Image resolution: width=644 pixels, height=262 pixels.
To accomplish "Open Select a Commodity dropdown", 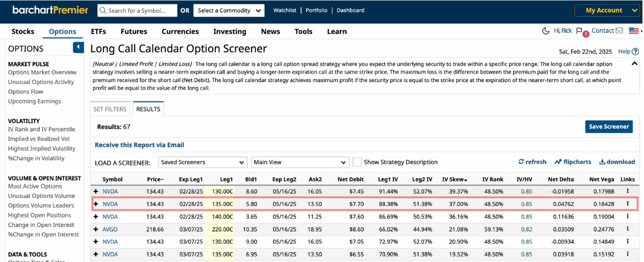I will 228,11.
